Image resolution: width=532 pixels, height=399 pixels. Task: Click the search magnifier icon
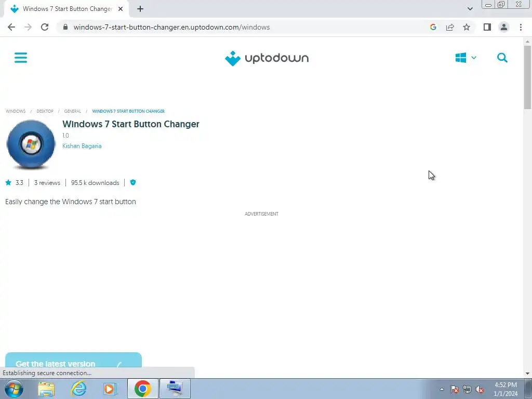502,58
